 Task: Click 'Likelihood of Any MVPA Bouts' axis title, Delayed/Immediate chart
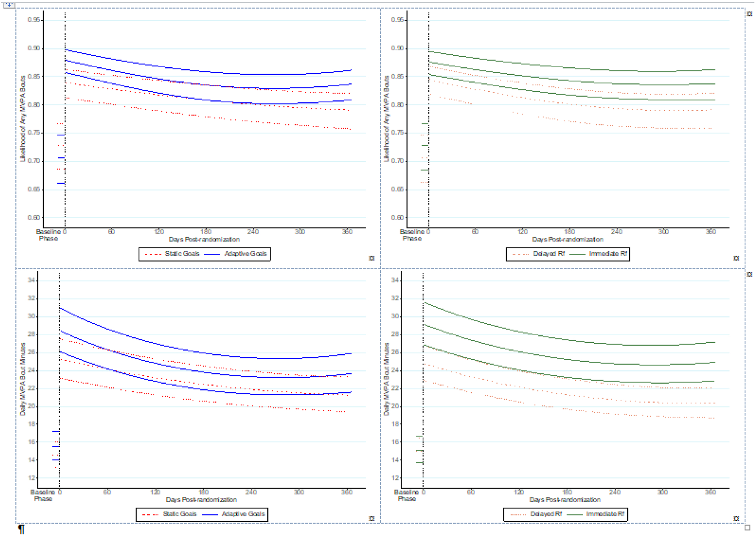click(386, 119)
